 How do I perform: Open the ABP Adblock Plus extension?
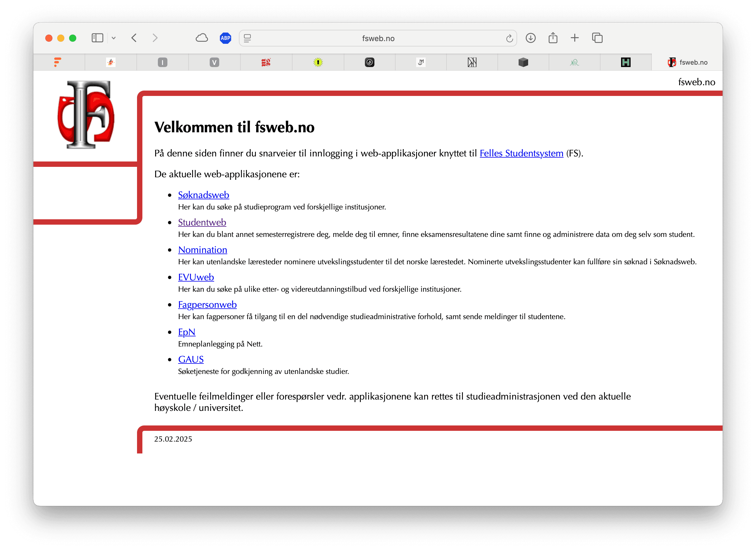click(225, 38)
